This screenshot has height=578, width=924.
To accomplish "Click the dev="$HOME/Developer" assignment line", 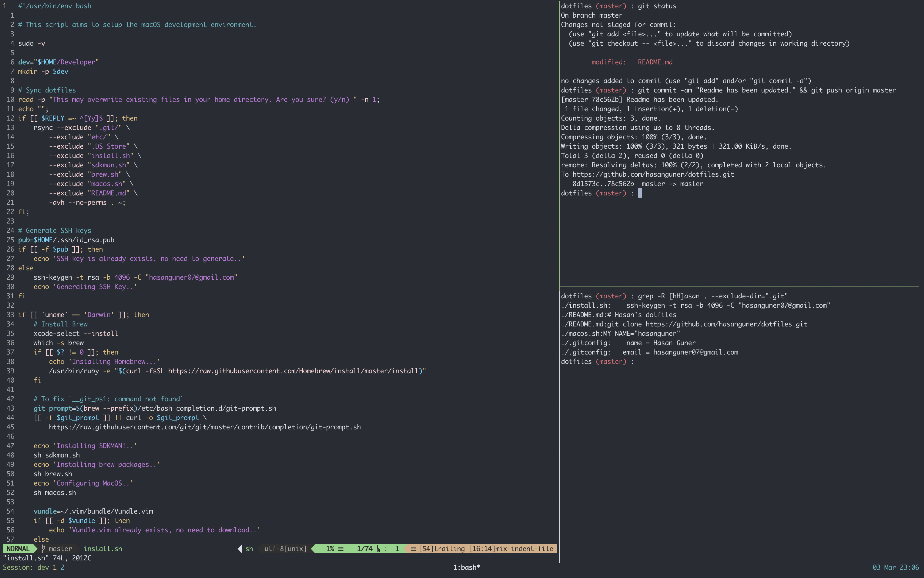I will point(58,62).
